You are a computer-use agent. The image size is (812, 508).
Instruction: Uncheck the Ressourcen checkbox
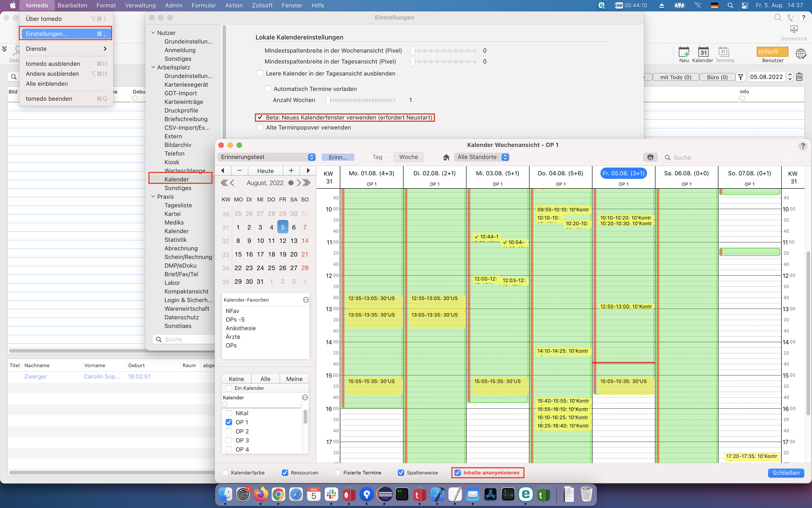(285, 473)
